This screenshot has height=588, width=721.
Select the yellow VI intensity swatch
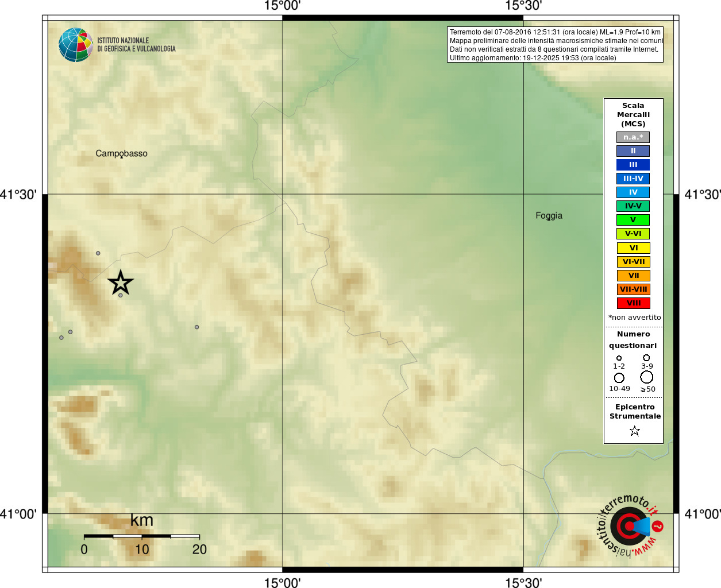pyautogui.click(x=634, y=248)
